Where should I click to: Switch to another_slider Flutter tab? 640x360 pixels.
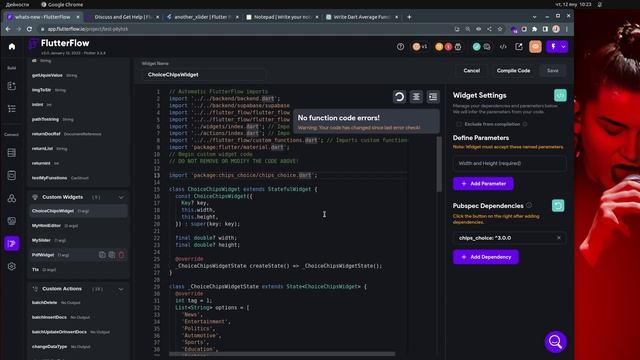(x=202, y=17)
